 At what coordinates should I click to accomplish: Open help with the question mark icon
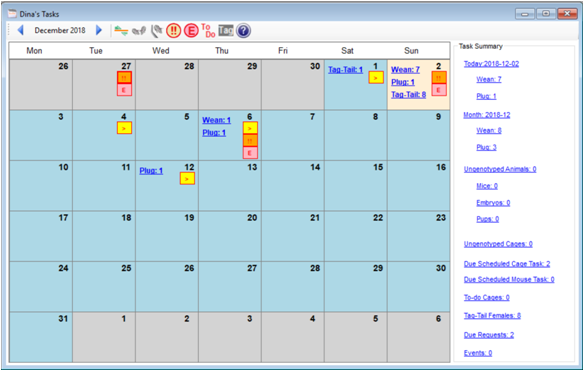(x=243, y=31)
